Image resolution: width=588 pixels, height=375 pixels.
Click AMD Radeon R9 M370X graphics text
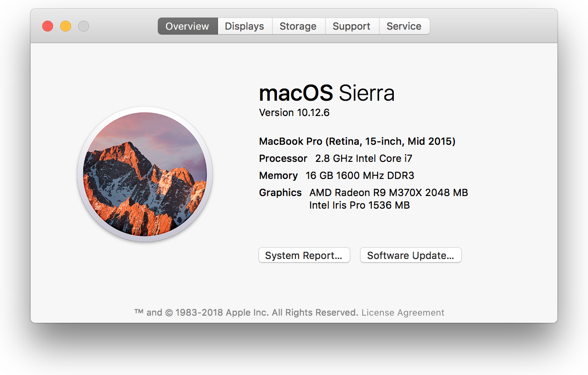pyautogui.click(x=389, y=192)
